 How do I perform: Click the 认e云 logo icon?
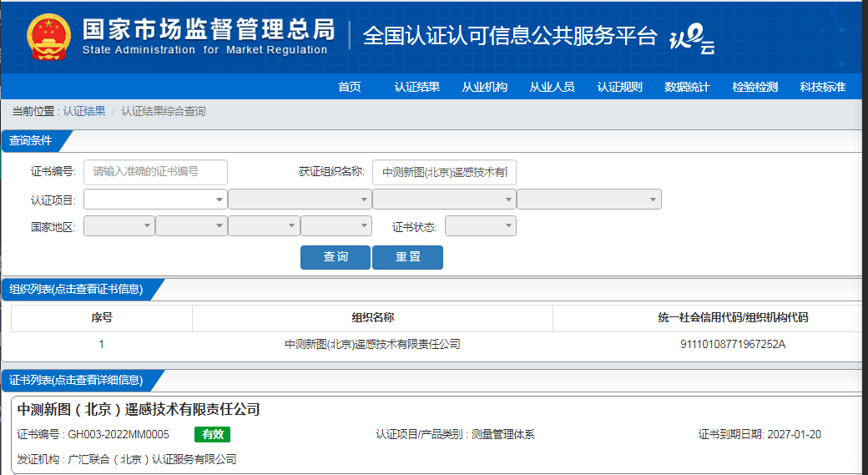click(x=692, y=40)
